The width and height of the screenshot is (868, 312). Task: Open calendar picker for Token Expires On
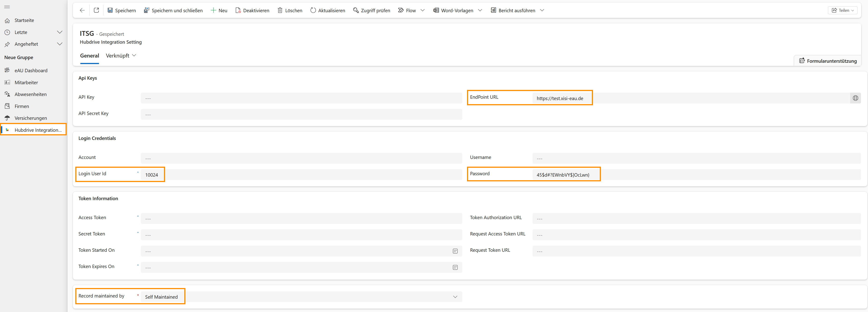tap(455, 267)
